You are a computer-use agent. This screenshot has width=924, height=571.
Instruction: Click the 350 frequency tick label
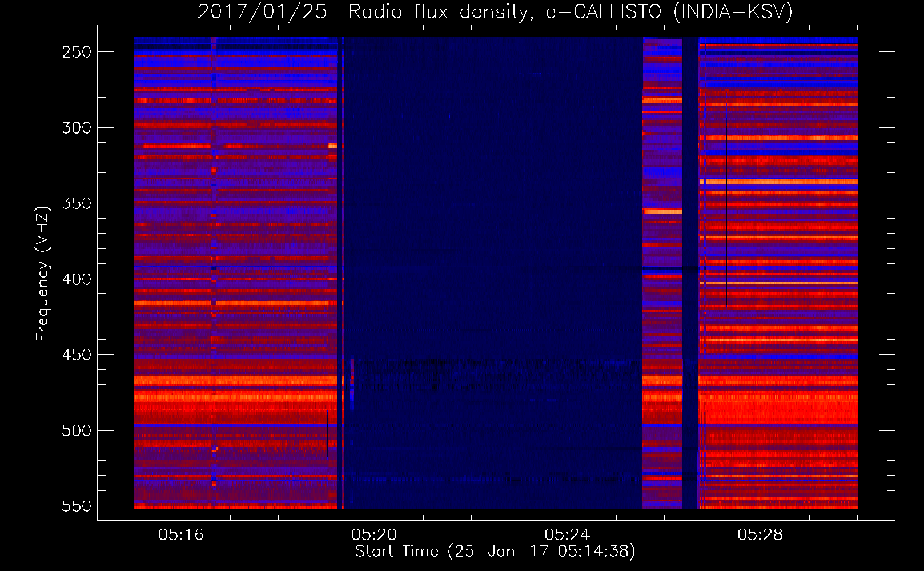[77, 203]
